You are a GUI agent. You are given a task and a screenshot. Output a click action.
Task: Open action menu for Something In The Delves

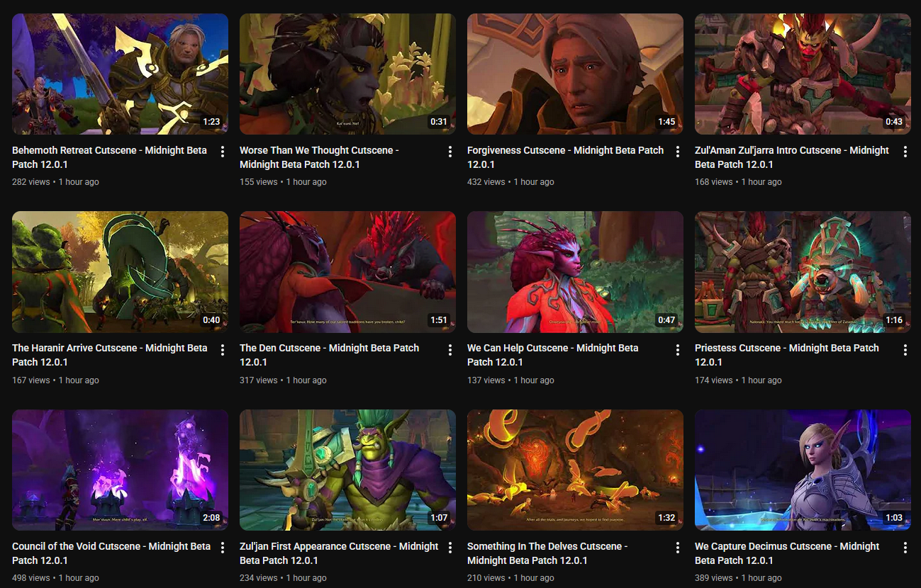pyautogui.click(x=678, y=548)
